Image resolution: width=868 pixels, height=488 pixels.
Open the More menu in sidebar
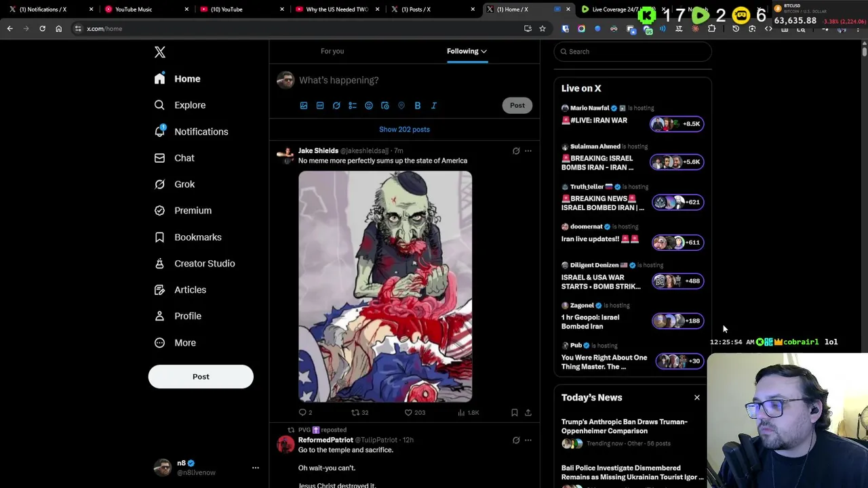tap(174, 343)
